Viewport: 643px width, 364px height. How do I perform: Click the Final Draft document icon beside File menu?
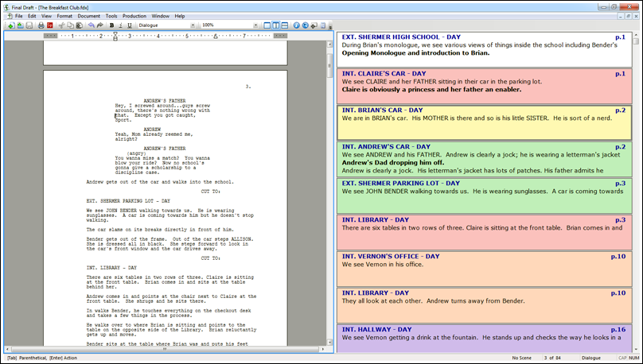click(10, 16)
